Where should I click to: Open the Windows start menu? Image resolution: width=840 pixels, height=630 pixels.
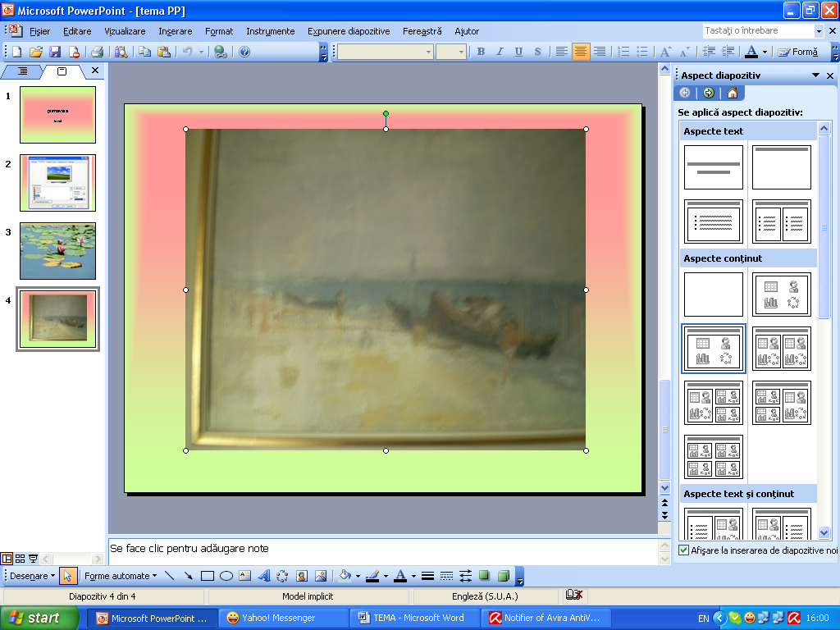(39, 618)
